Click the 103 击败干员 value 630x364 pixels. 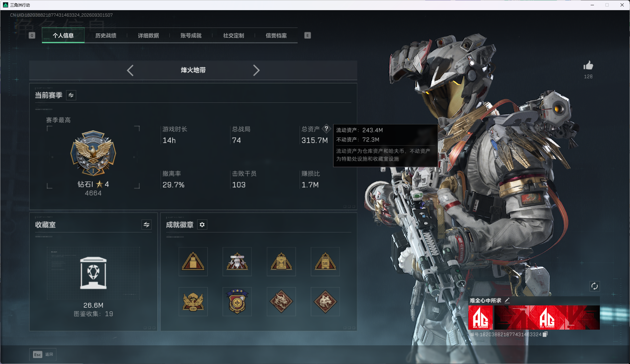pyautogui.click(x=239, y=185)
